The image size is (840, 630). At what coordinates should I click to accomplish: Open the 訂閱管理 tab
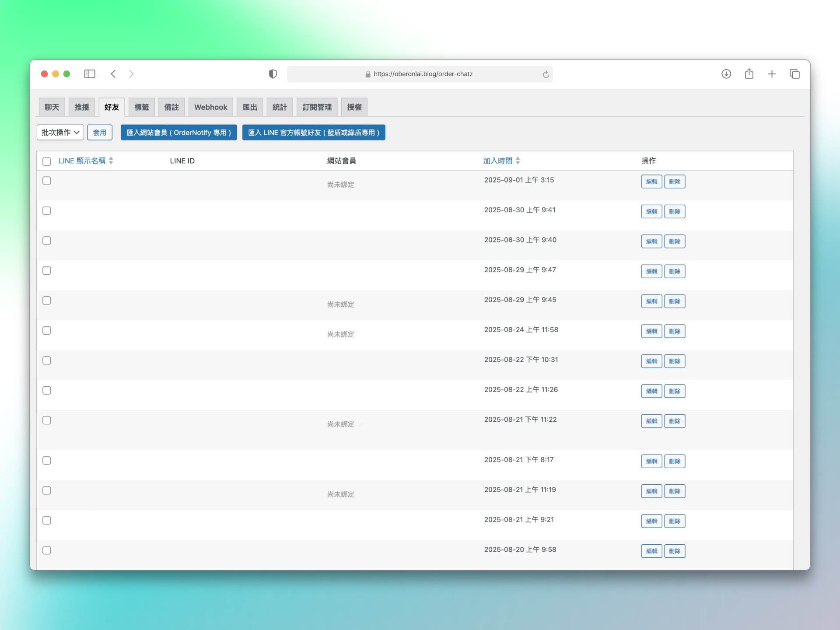pos(317,107)
